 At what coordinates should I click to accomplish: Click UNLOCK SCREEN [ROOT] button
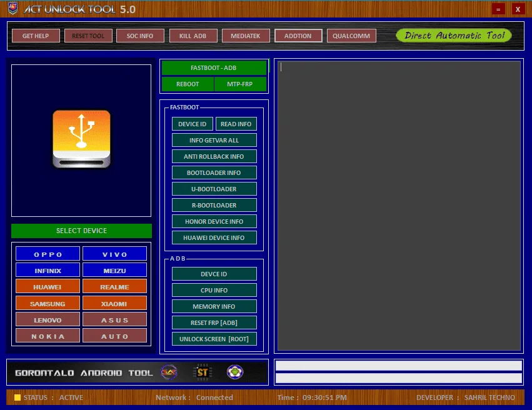[x=214, y=339]
